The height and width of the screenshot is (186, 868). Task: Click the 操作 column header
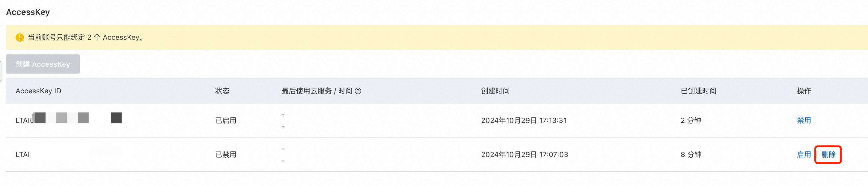click(x=804, y=91)
